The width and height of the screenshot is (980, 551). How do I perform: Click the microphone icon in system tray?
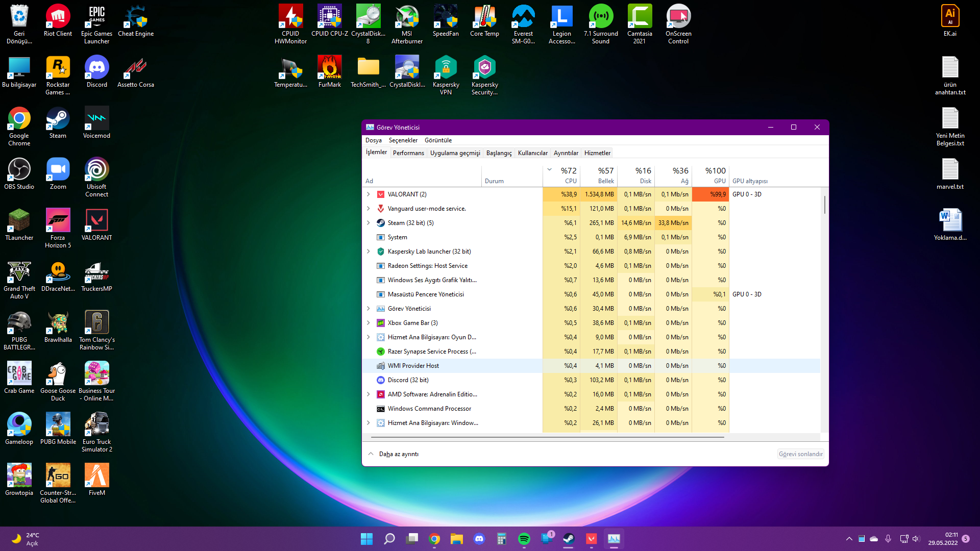888,539
